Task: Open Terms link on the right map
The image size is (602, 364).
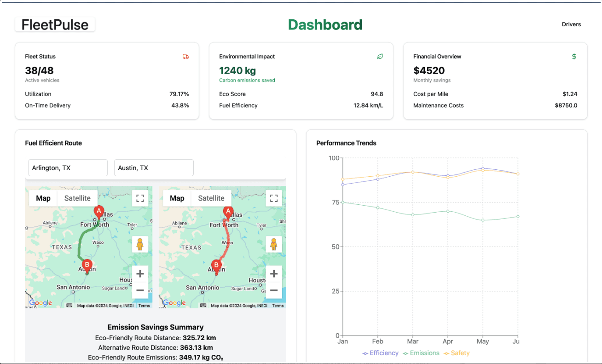Action: (x=278, y=306)
